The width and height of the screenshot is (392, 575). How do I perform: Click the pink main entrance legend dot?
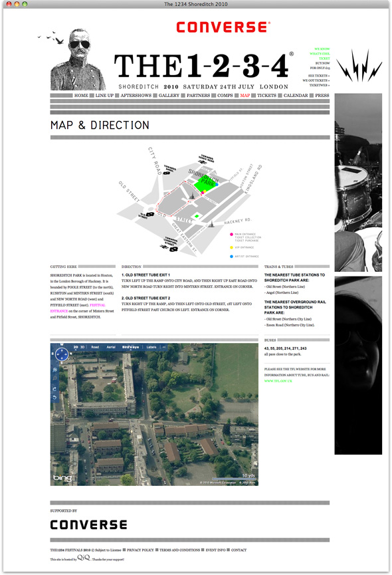(231, 235)
